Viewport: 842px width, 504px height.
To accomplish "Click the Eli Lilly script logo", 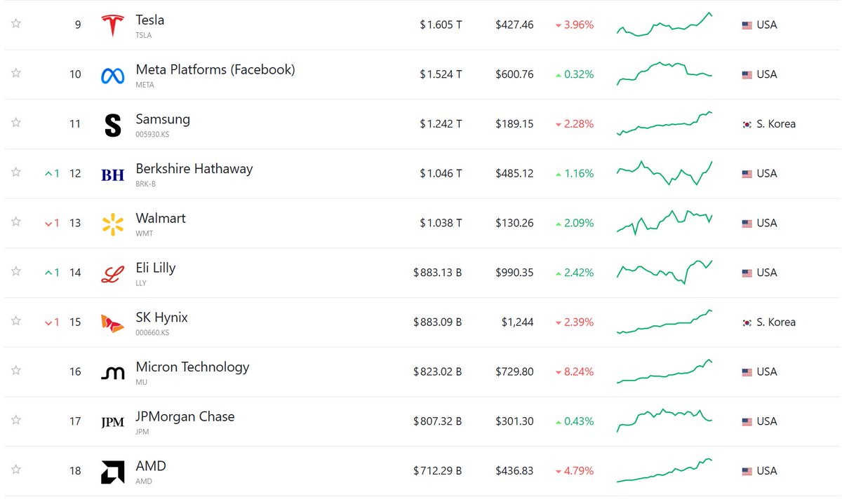I will coord(112,274).
